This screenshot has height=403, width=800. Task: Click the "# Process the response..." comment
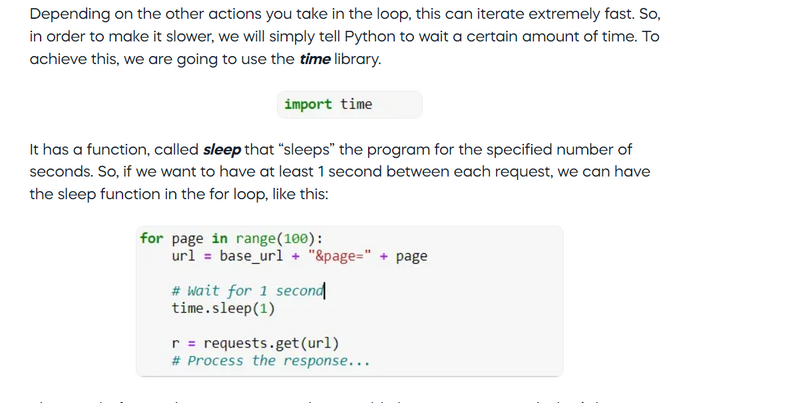pyautogui.click(x=270, y=361)
